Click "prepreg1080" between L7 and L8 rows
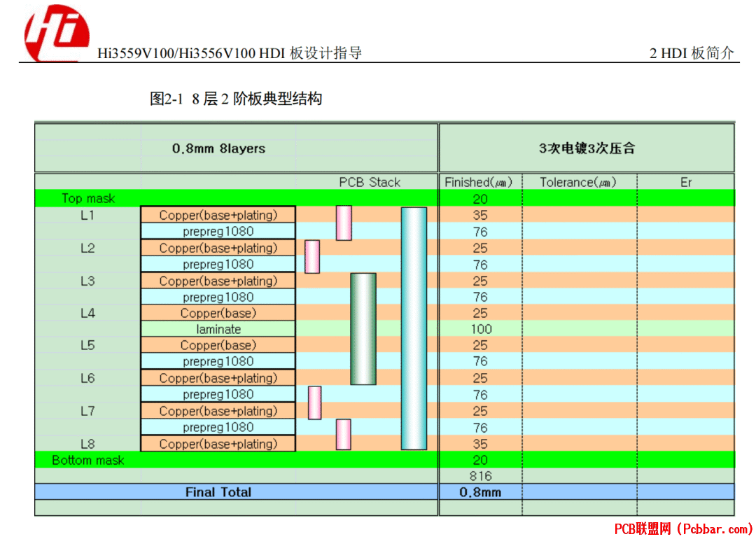The width and height of the screenshot is (756, 539). pyautogui.click(x=218, y=427)
